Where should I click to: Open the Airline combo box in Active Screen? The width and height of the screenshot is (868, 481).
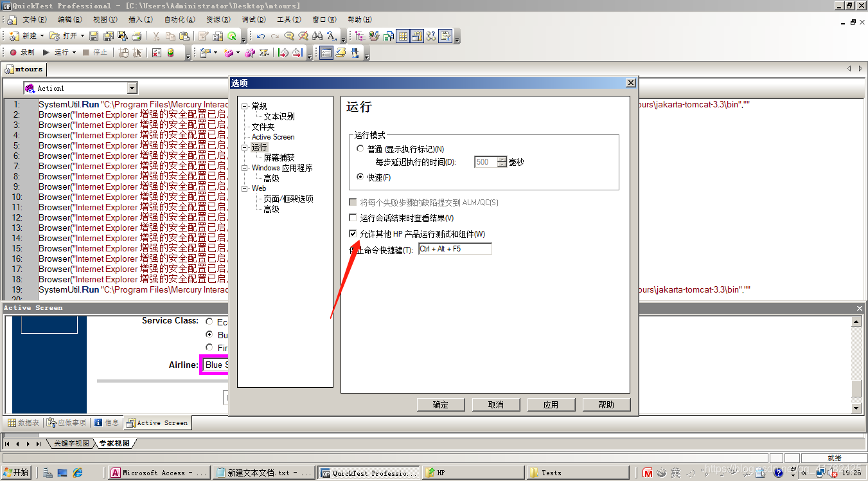pos(215,365)
